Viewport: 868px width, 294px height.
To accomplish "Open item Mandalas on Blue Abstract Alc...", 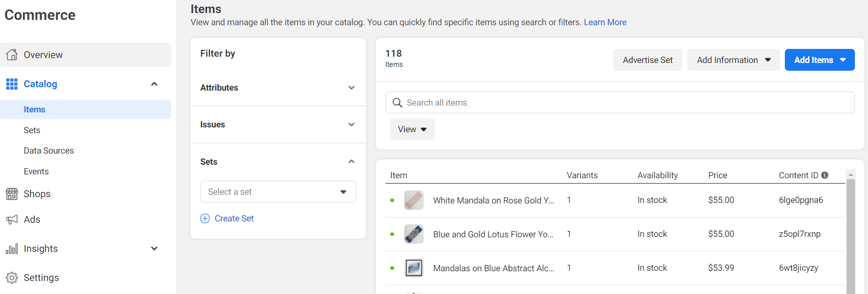I will click(x=494, y=268).
